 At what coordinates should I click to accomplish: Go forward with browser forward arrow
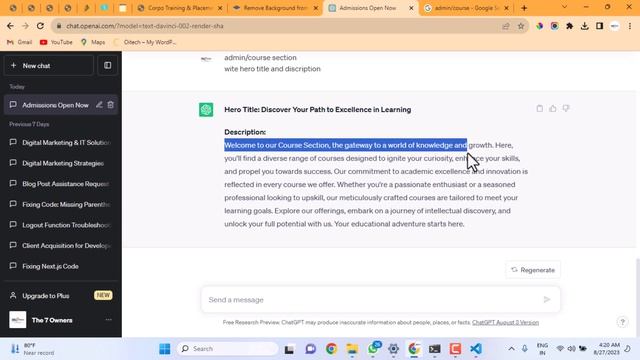click(x=25, y=26)
